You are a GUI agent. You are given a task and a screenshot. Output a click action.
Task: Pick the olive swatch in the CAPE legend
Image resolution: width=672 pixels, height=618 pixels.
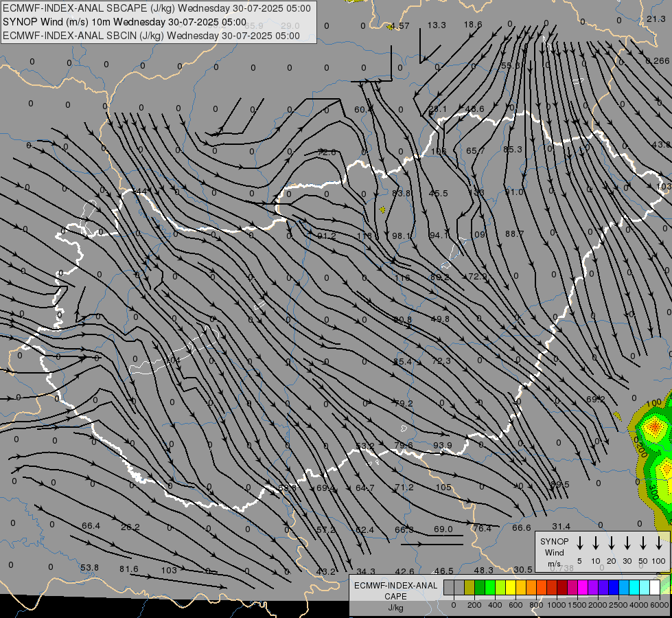470,588
